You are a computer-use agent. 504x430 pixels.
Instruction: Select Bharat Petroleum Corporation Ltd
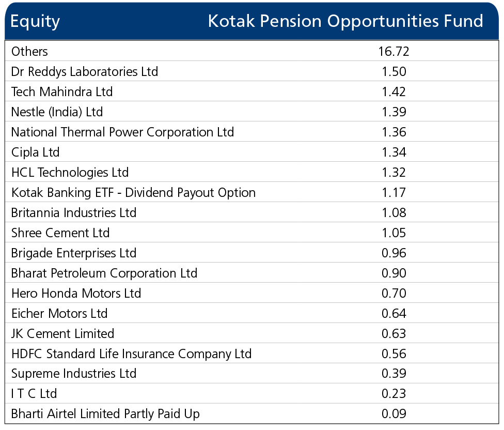point(104,273)
